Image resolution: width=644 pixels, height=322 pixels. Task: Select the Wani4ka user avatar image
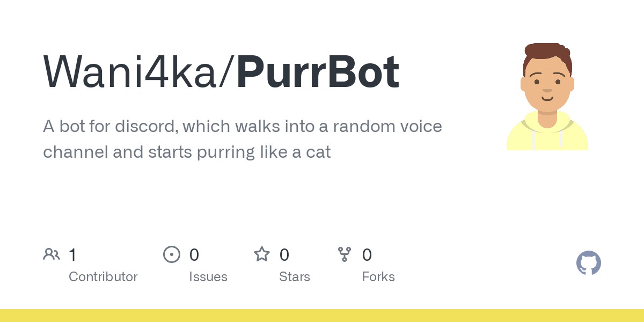(x=547, y=97)
